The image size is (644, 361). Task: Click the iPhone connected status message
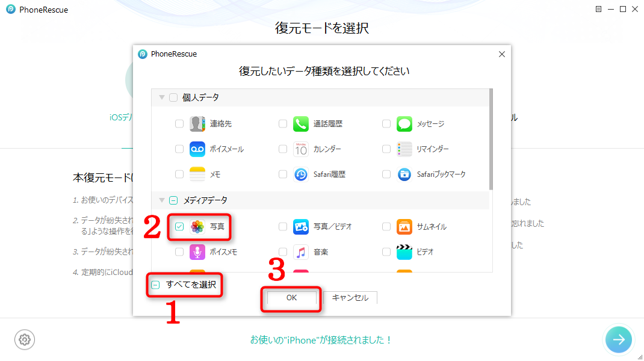pyautogui.click(x=321, y=340)
